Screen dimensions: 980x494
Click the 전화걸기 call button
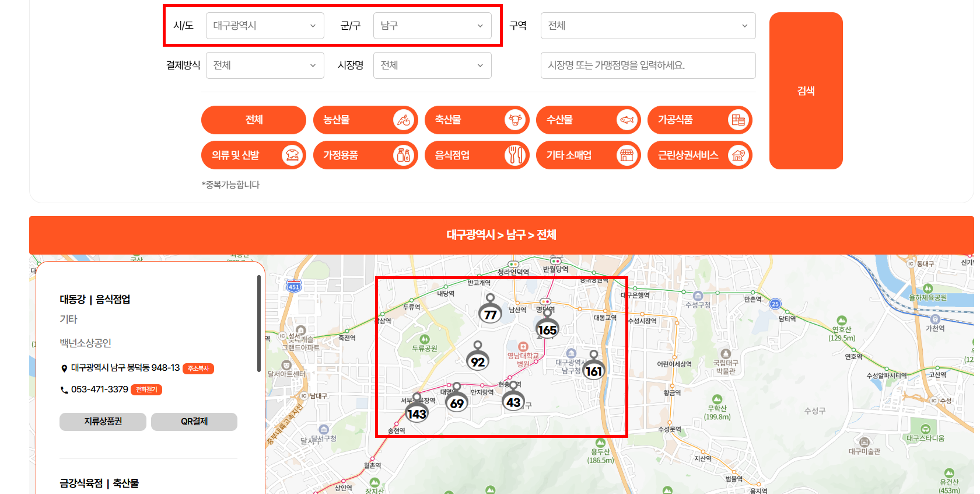pos(146,389)
